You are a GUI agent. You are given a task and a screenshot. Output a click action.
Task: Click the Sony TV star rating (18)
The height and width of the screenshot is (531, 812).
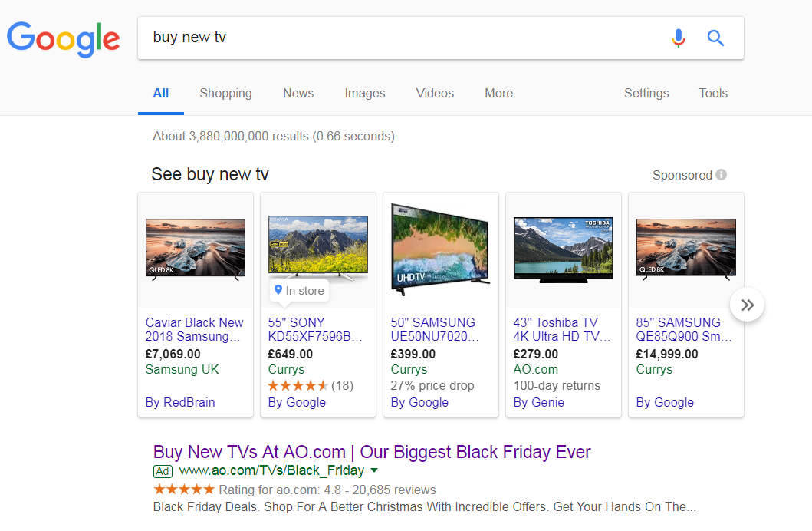[311, 385]
